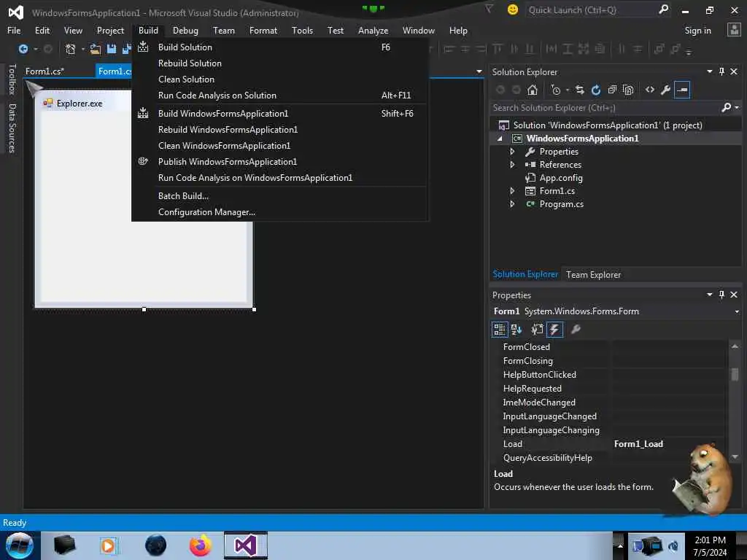This screenshot has width=747, height=560.
Task: Click Sync with Active Document icon
Action: [580, 90]
